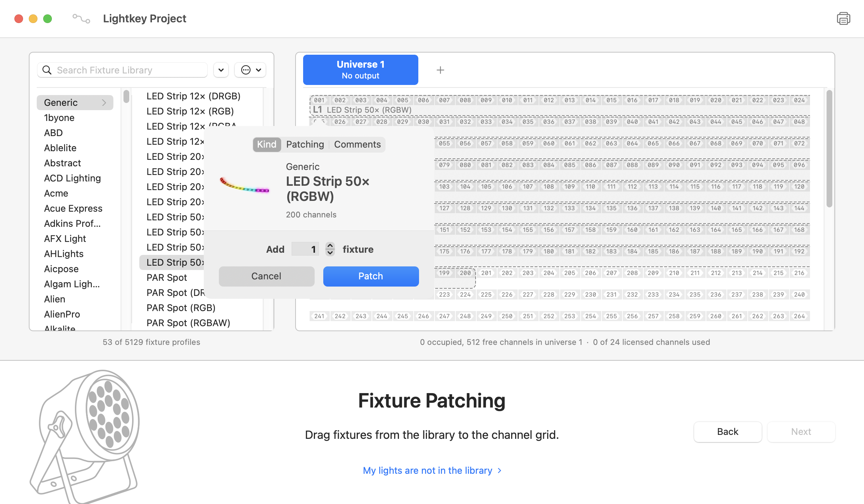The height and width of the screenshot is (504, 864).
Task: Click the LED strip fixture thumbnail
Action: click(244, 186)
